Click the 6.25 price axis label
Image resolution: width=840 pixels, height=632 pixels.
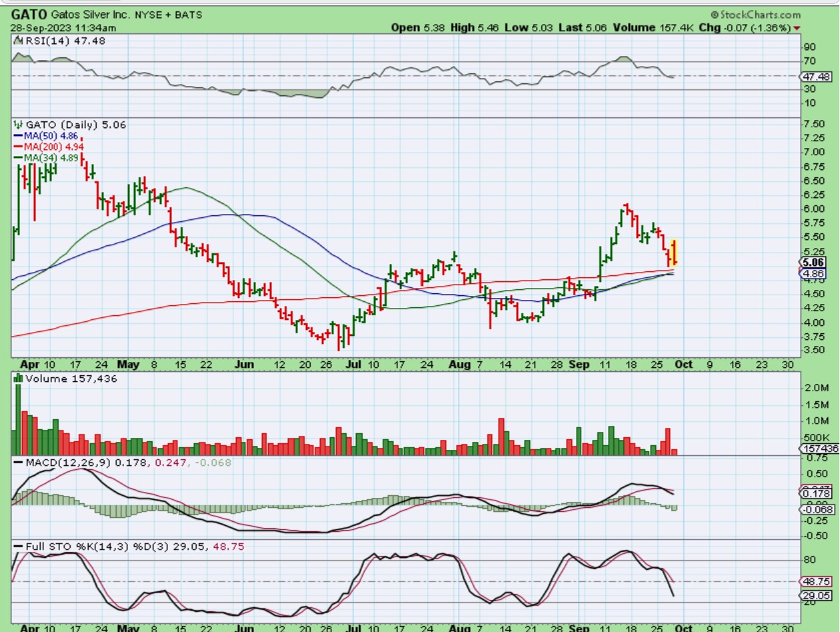point(814,195)
